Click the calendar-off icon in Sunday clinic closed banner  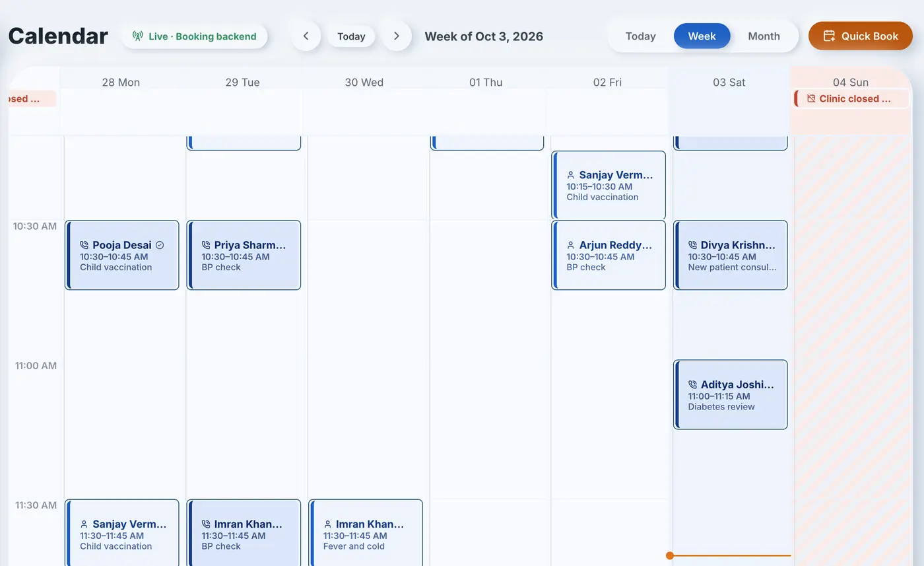(x=811, y=99)
